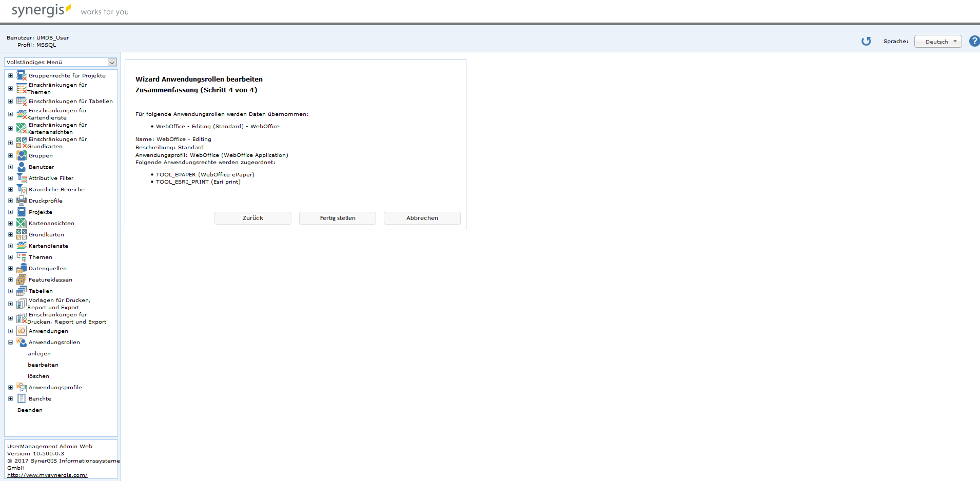Click the Kartenansichten map icon
The width and height of the screenshot is (980, 481).
click(x=21, y=223)
